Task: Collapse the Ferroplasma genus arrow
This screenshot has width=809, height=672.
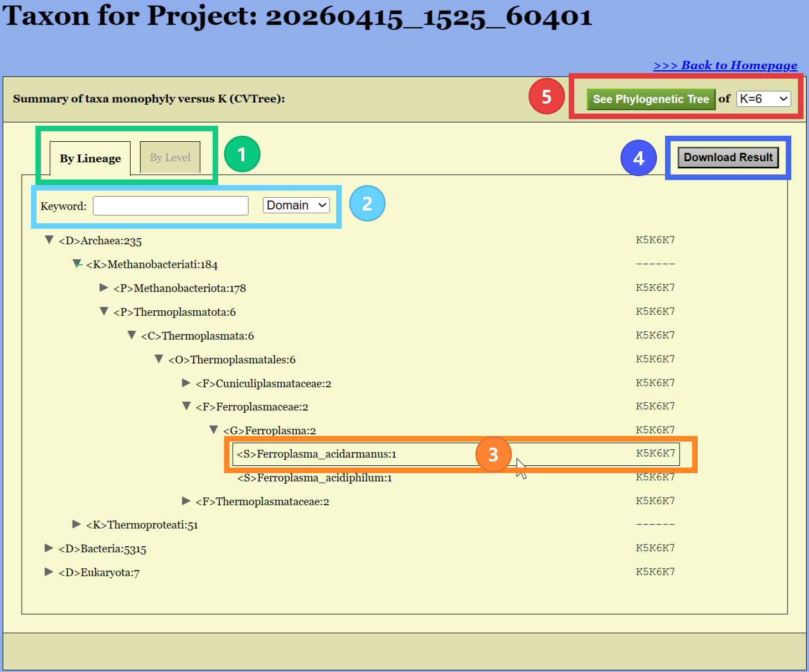Action: pyautogui.click(x=214, y=430)
